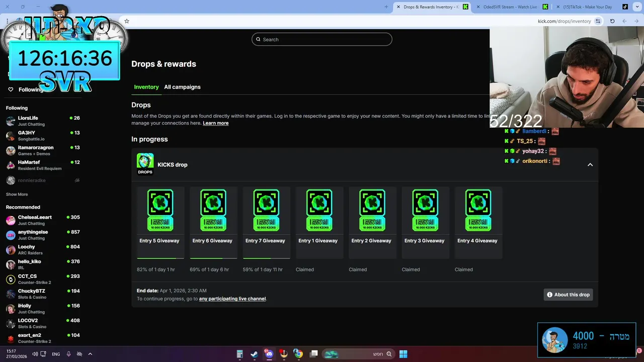The height and width of the screenshot is (362, 644).
Task: Open volume control in system tray
Action: [x=35, y=354]
